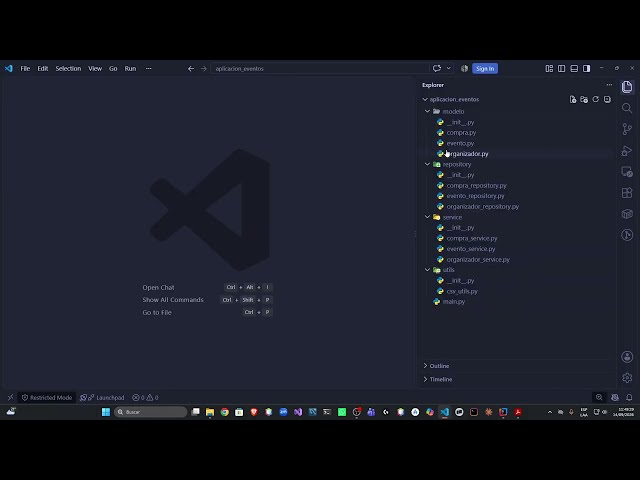This screenshot has width=640, height=480.
Task: Click the zoom magnifier in status bar
Action: 599,398
